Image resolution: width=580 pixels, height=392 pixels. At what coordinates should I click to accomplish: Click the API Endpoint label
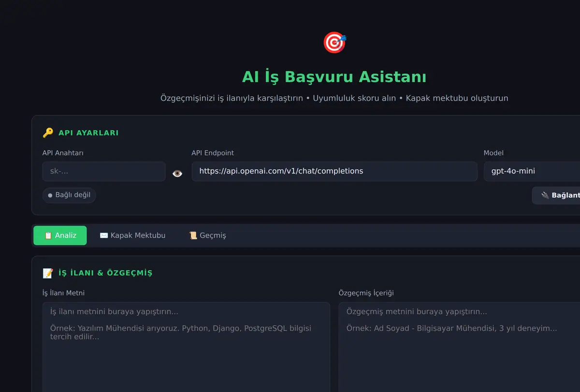coord(213,153)
